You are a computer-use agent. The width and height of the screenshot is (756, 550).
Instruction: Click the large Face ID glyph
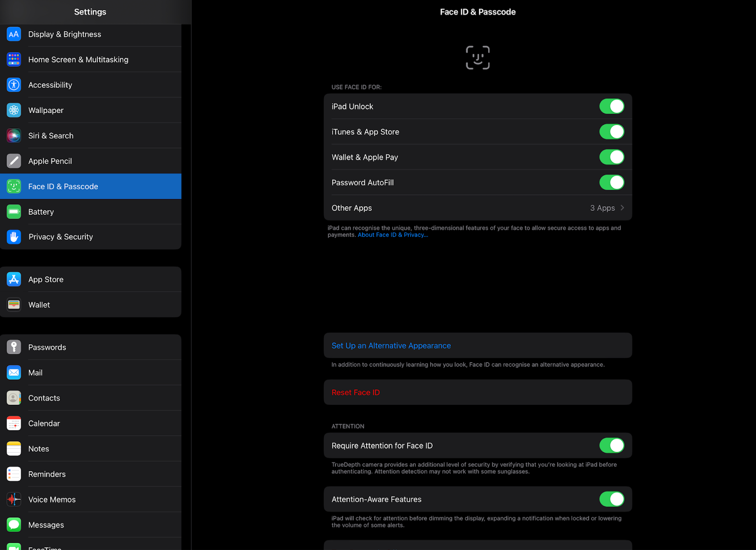(478, 58)
